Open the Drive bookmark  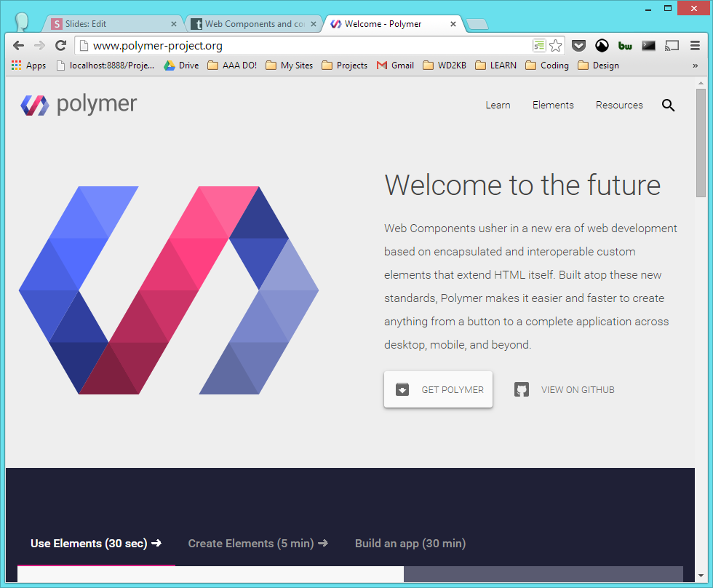point(181,65)
